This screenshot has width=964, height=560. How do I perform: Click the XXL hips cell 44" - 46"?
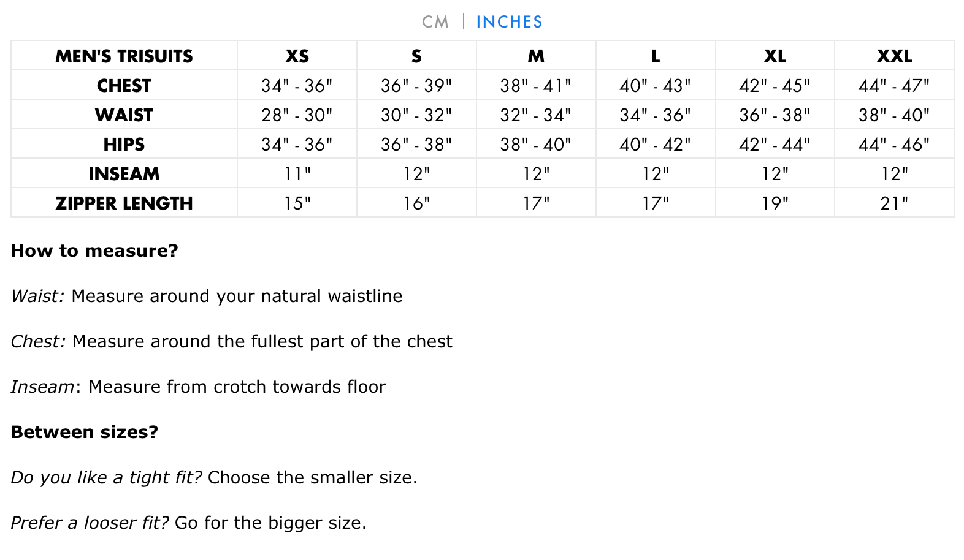pos(894,144)
